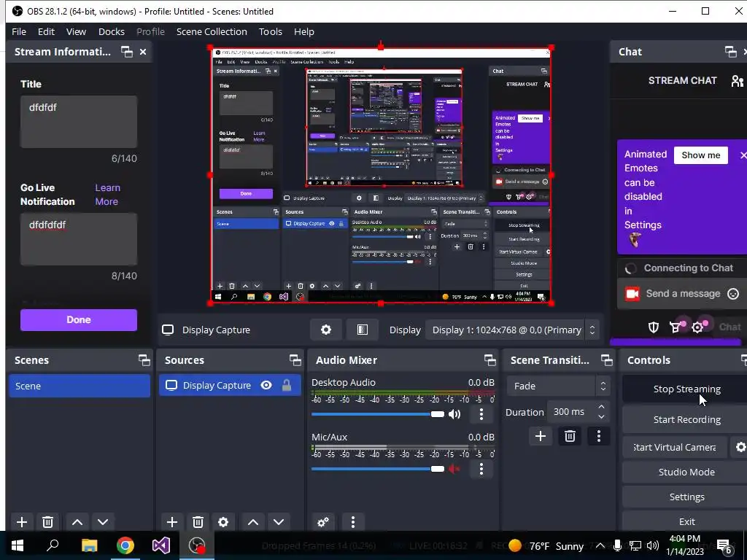Open virtual camera settings gear
The image size is (747, 560).
point(740,447)
